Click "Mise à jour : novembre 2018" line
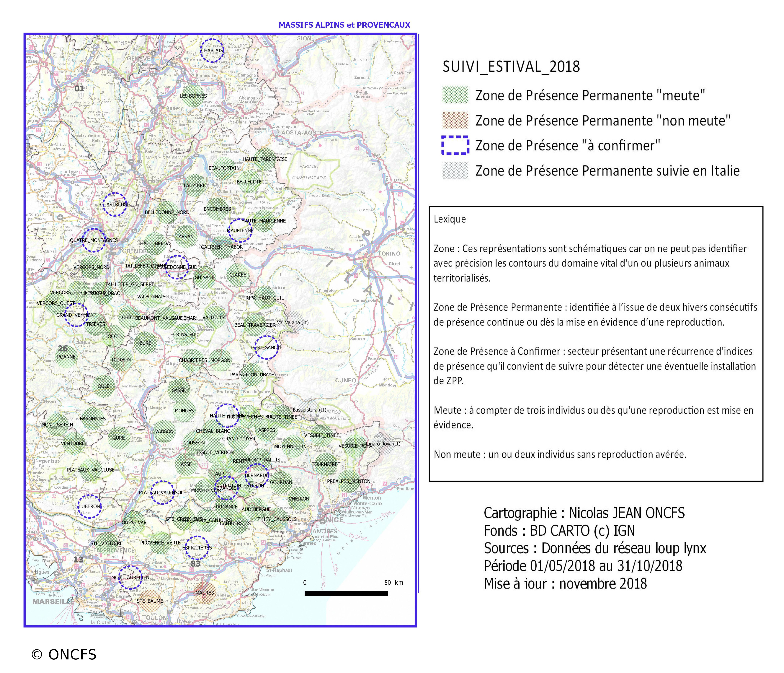Viewport: 784px width, 673px height. pos(565,583)
